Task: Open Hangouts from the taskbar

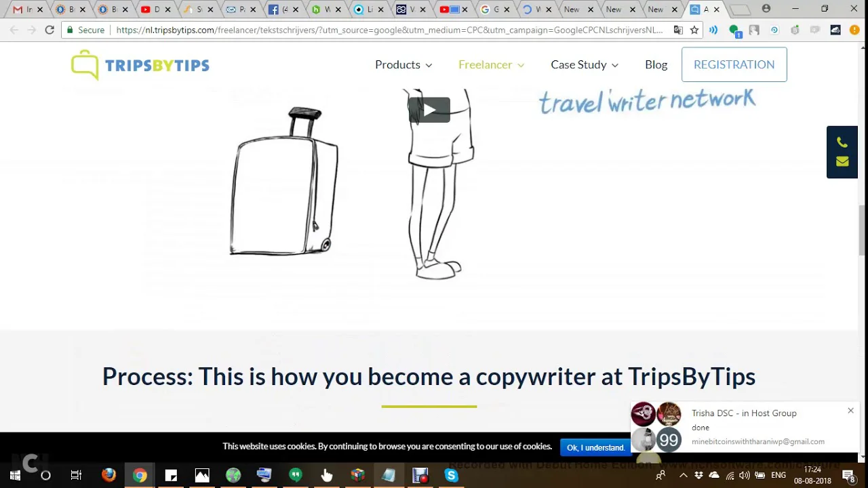Action: click(x=296, y=476)
